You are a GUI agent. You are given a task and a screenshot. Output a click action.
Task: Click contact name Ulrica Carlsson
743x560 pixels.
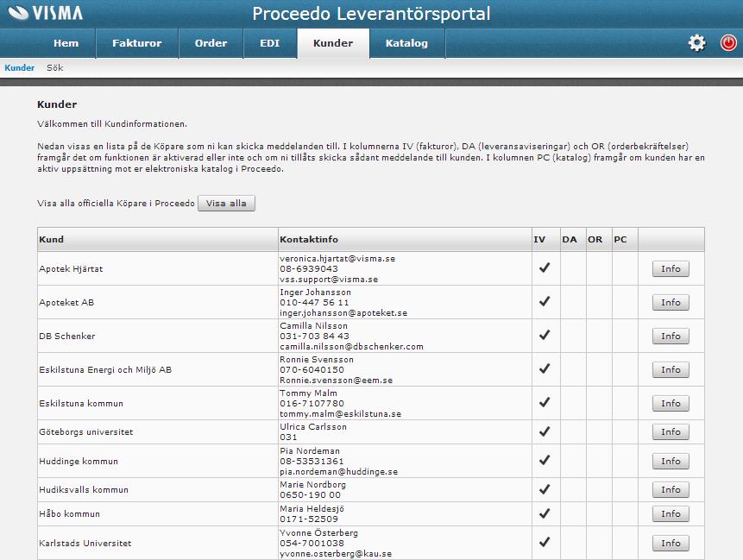coord(313,426)
